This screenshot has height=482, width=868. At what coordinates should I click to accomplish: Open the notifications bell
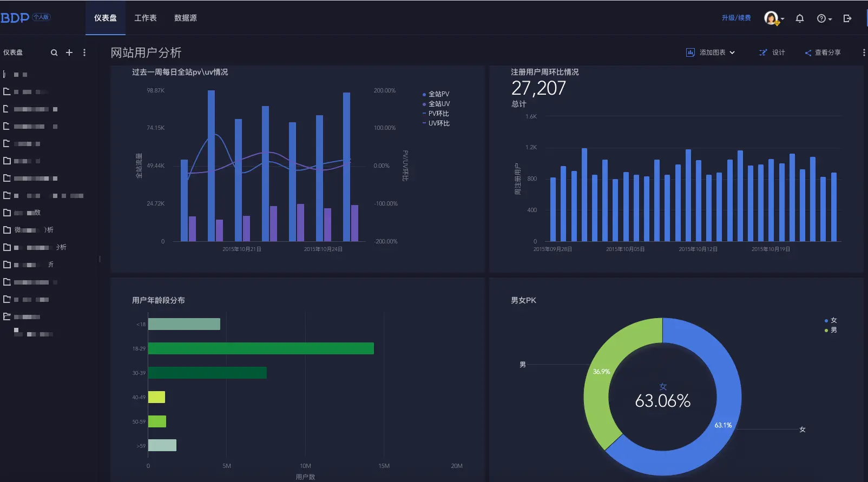click(800, 18)
